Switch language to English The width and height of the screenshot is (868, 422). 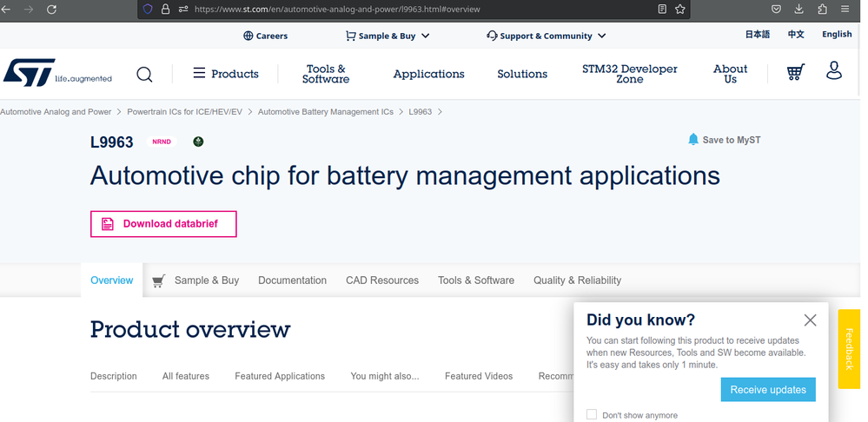click(x=837, y=34)
